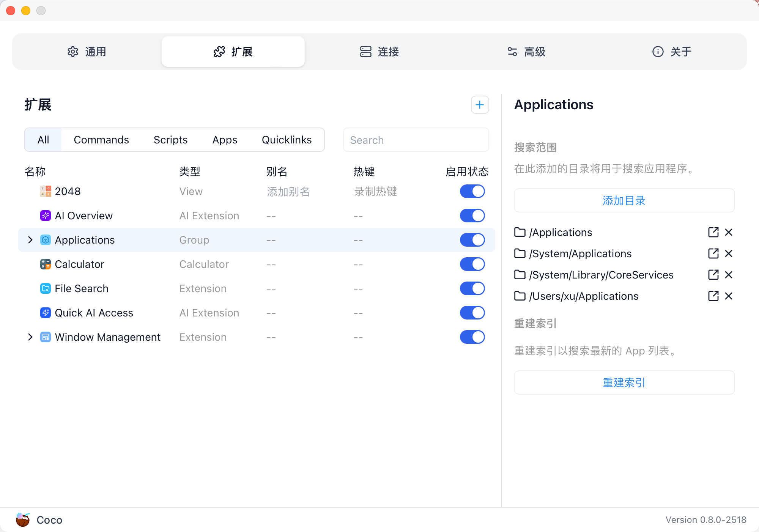
Task: Switch to the 高级 settings tab
Action: [526, 52]
